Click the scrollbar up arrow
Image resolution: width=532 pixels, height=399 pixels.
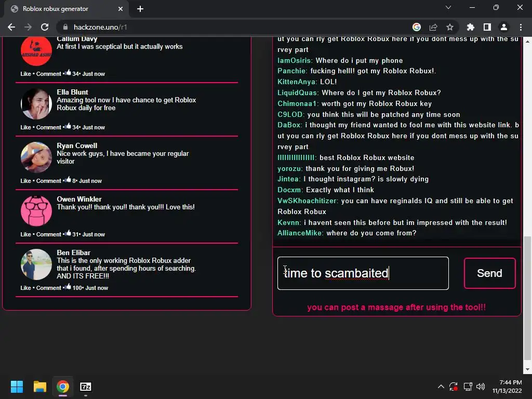coord(528,42)
